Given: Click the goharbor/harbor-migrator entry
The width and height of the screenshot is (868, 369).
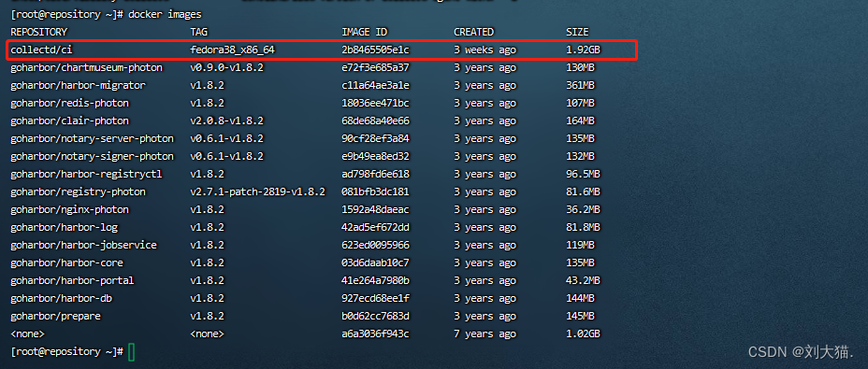Looking at the screenshot, I should tap(78, 85).
